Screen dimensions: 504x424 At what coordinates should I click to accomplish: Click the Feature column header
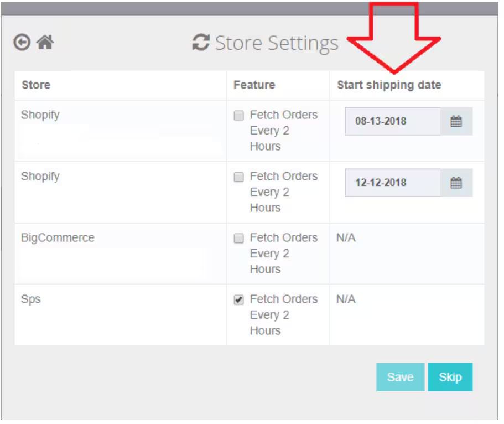(252, 85)
